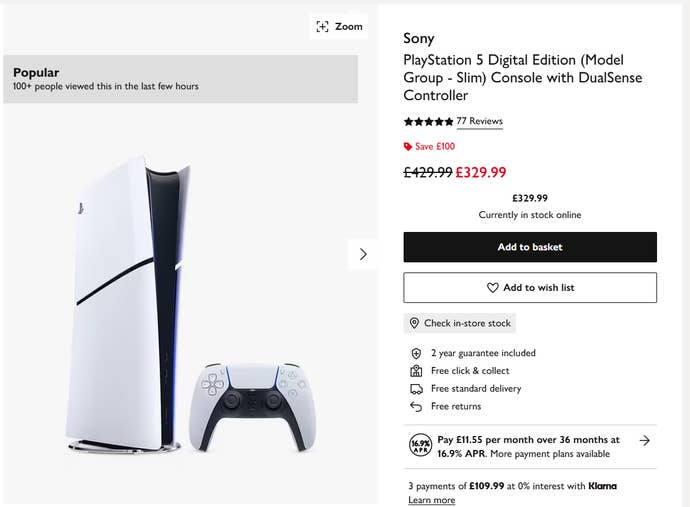Click the 2 year guarantee shield icon
690x507 pixels.
pyautogui.click(x=416, y=353)
